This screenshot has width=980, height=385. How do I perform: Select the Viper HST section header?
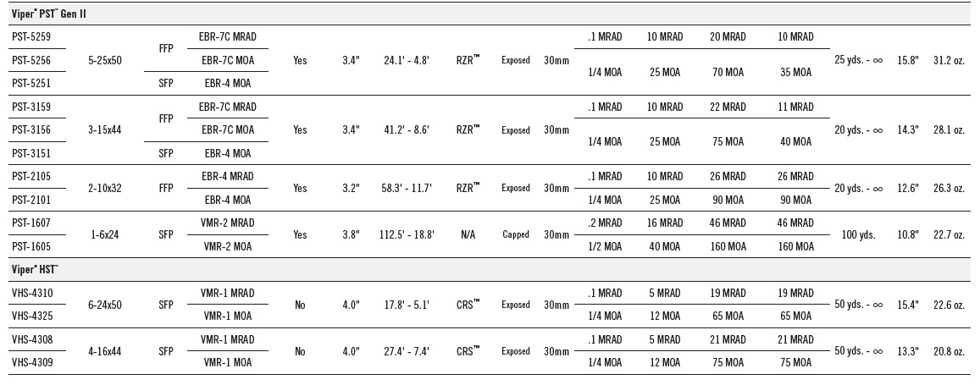pyautogui.click(x=35, y=269)
